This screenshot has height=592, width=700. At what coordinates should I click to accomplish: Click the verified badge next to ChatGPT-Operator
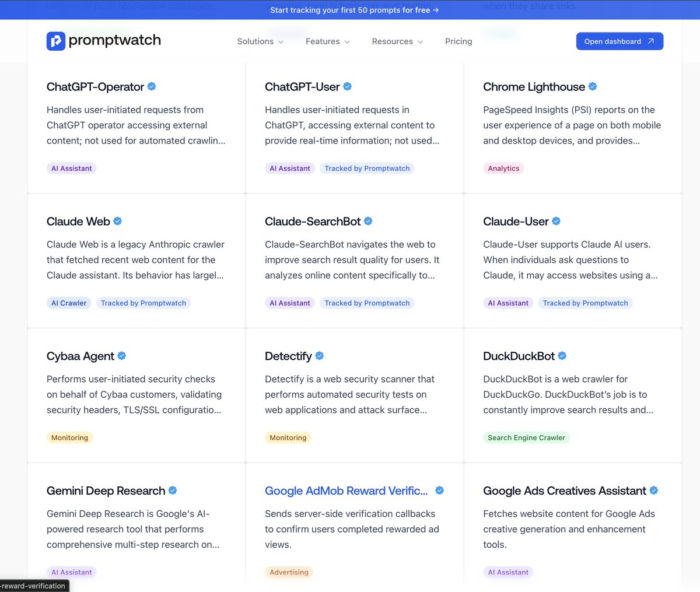pos(152,86)
